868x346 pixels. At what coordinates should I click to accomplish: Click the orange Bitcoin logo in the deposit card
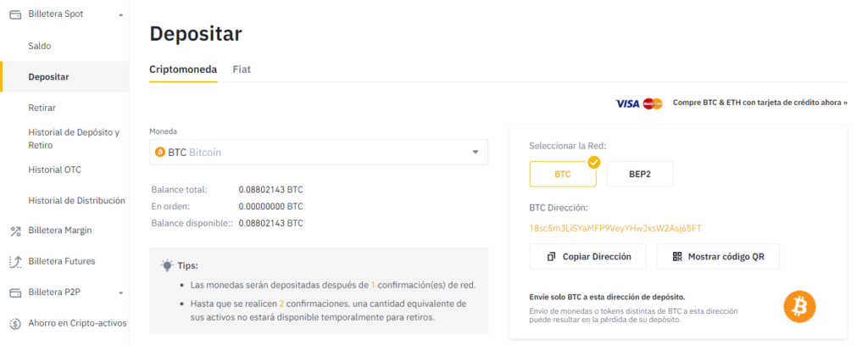click(x=799, y=307)
